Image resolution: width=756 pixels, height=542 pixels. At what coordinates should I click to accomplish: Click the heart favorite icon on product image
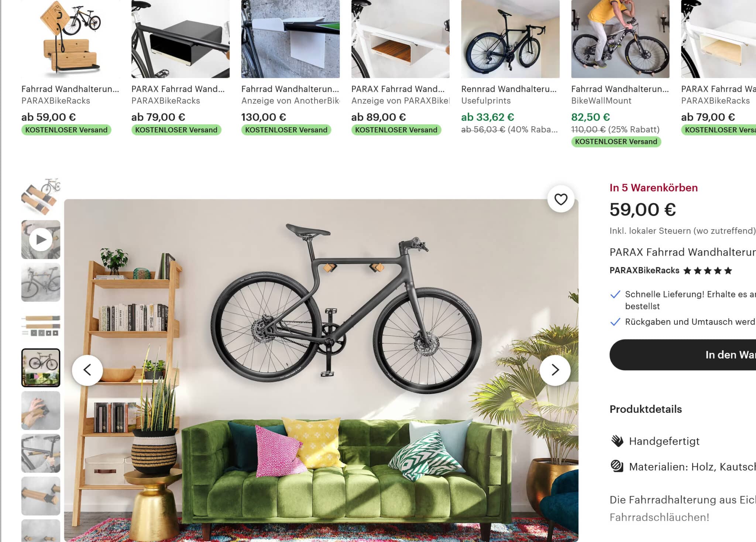pos(560,199)
